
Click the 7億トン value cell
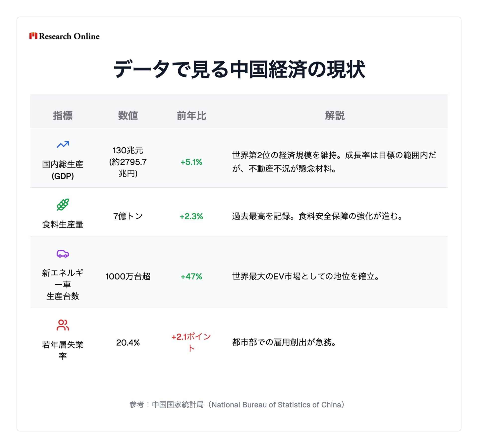click(128, 216)
